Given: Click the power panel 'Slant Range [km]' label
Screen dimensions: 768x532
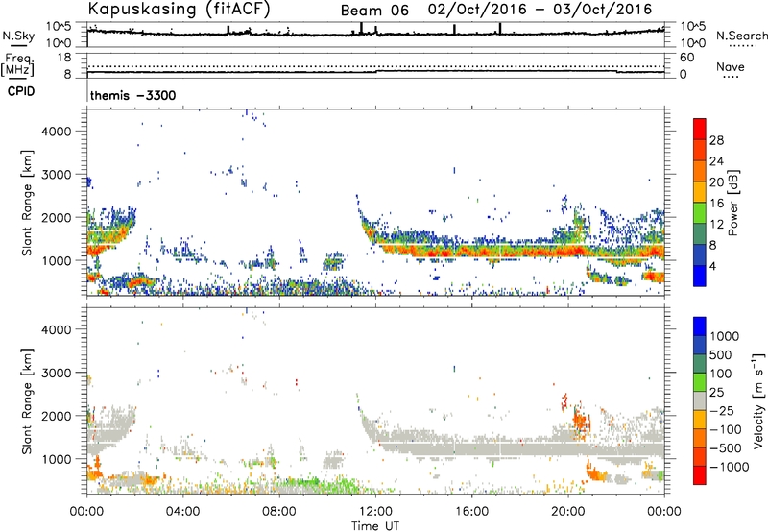Looking at the screenshot, I should click(27, 203).
